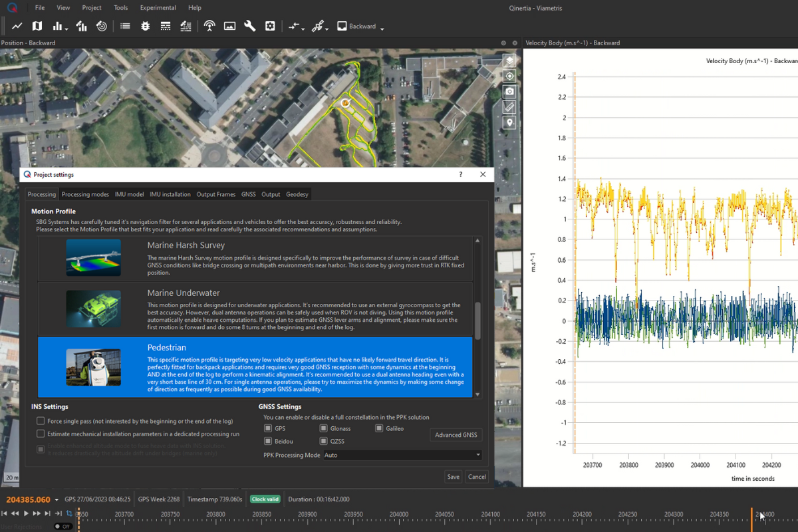
Task: Expand the Backward processing direction dropdown
Action: coord(382,28)
